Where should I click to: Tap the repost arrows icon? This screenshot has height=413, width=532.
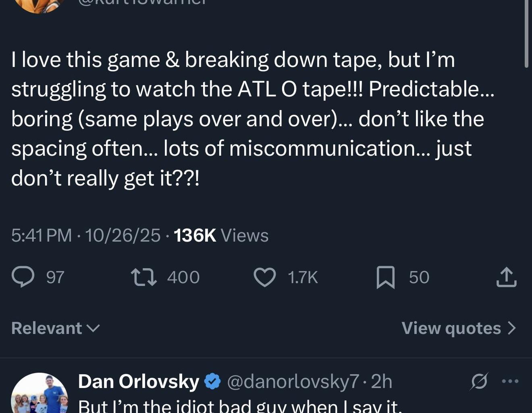144,277
